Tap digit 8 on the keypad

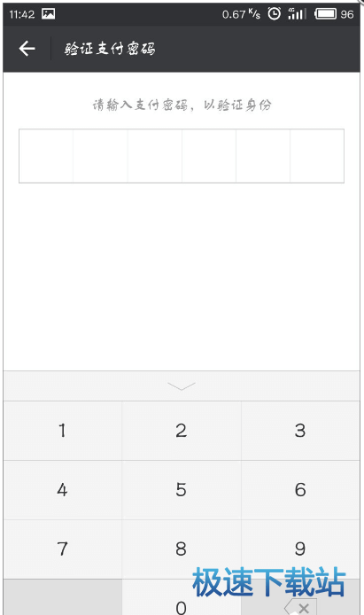(182, 549)
